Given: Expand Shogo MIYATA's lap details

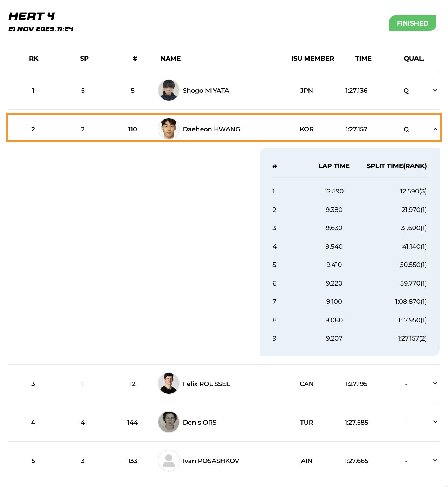Looking at the screenshot, I should pos(435,90).
